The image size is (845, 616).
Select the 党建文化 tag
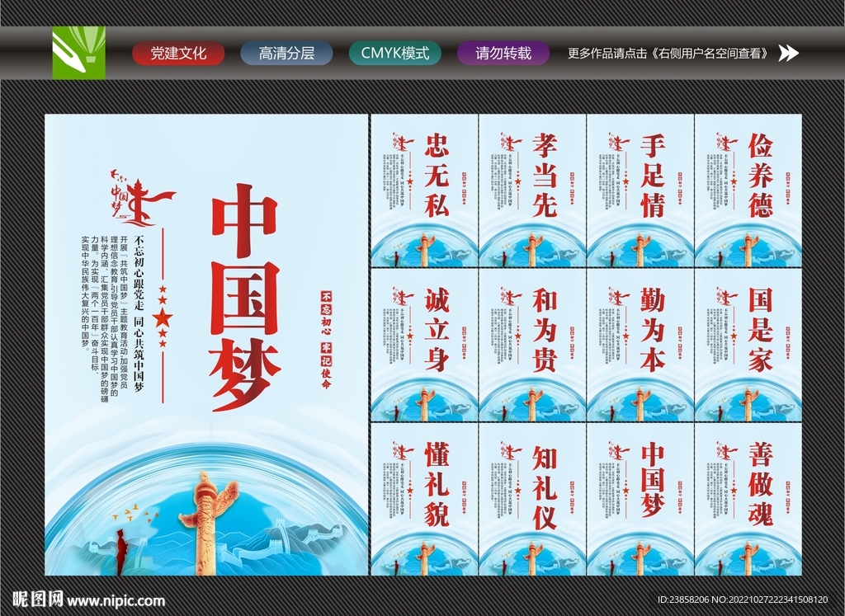coord(177,53)
